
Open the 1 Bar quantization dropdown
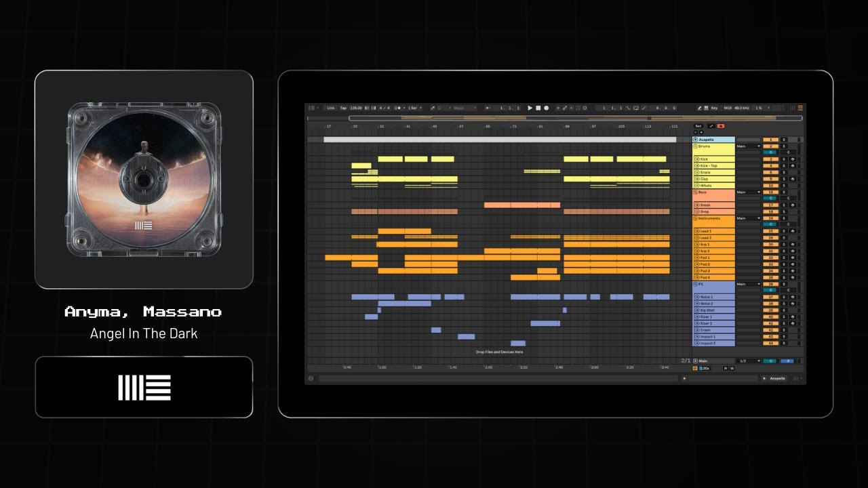(415, 108)
